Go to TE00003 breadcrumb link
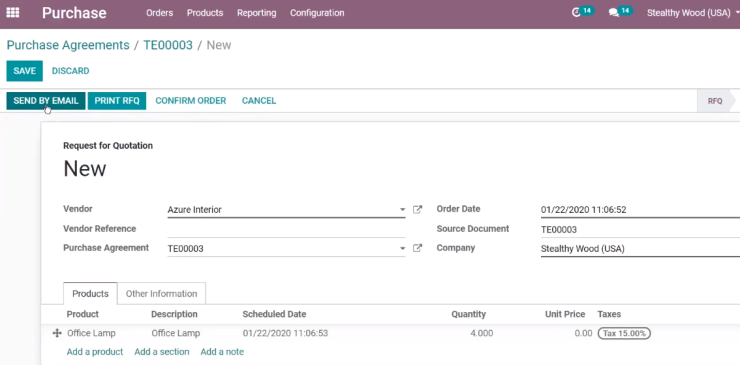The image size is (740, 365). [x=168, y=45]
